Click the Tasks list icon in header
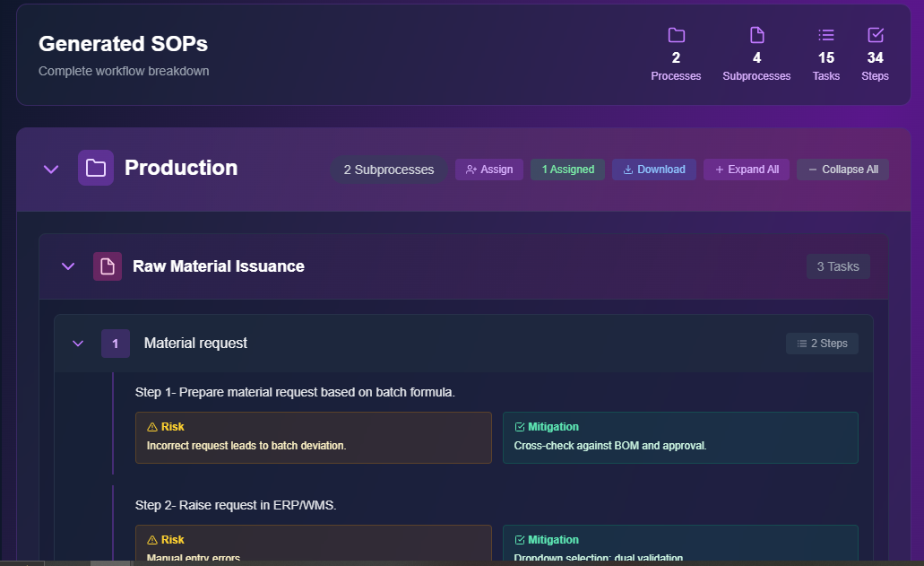The image size is (924, 566). click(826, 35)
